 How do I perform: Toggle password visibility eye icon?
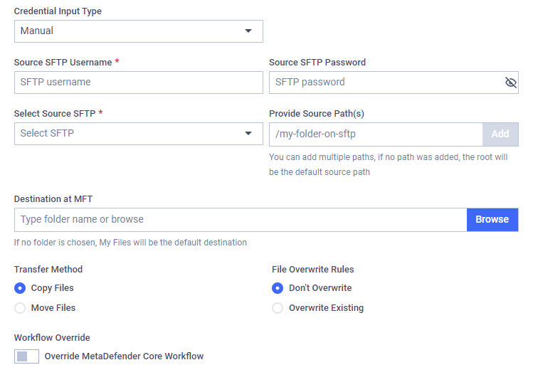coord(510,83)
